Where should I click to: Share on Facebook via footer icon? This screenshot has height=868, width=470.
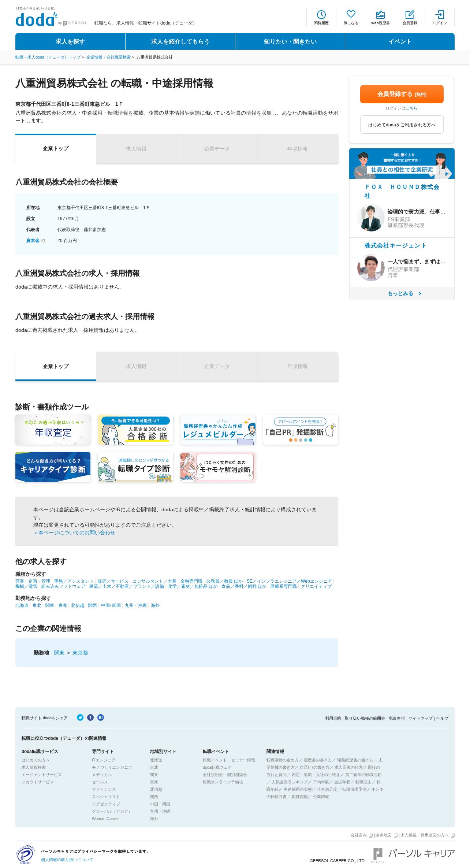(90, 717)
